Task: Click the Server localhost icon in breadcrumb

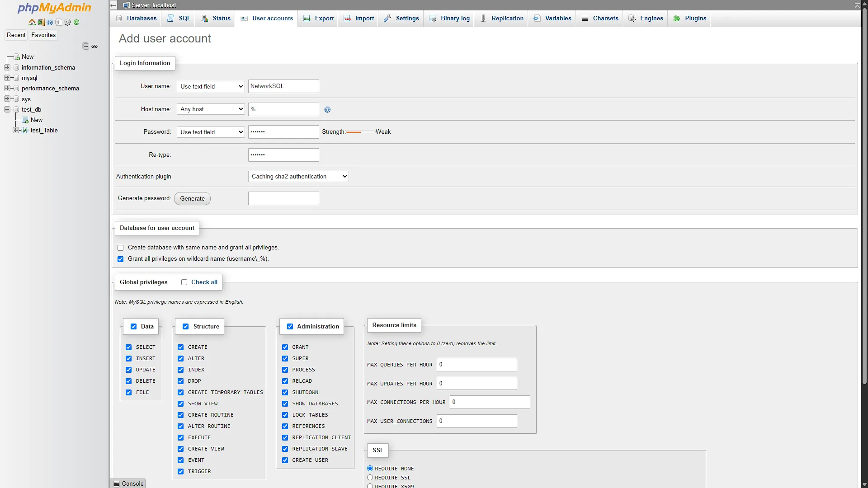Action: pos(127,5)
